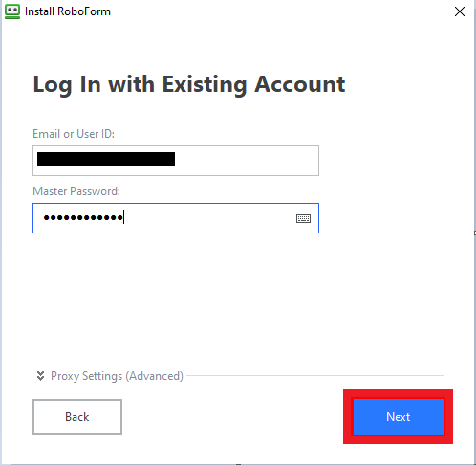Click the Next button
This screenshot has width=476, height=465.
[x=399, y=417]
